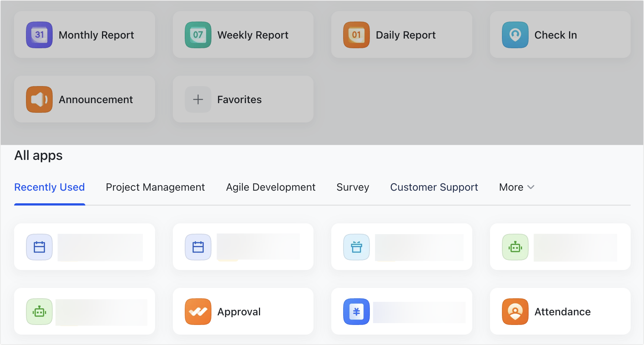Click the Daily Report calendar icon
Image resolution: width=644 pixels, height=345 pixels.
[x=356, y=35]
